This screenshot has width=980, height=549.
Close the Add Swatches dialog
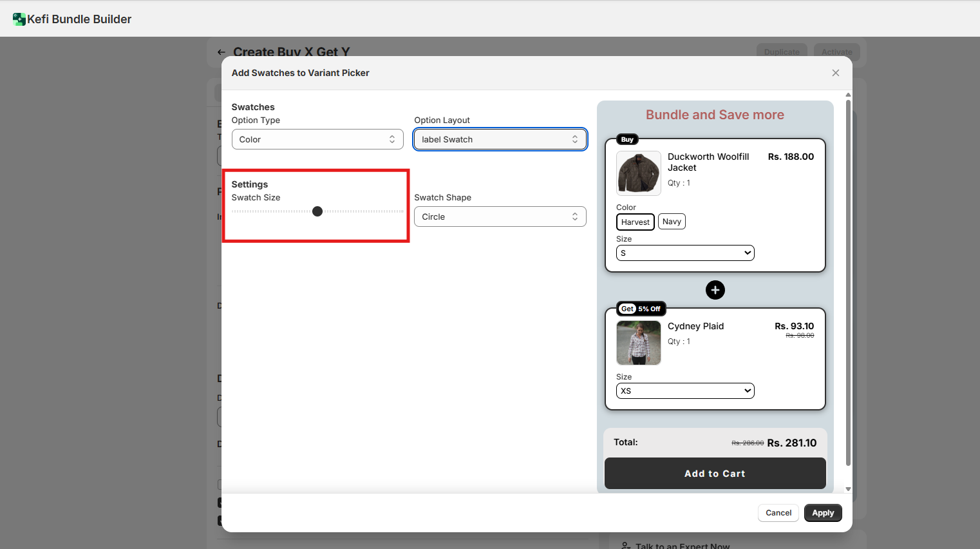835,73
